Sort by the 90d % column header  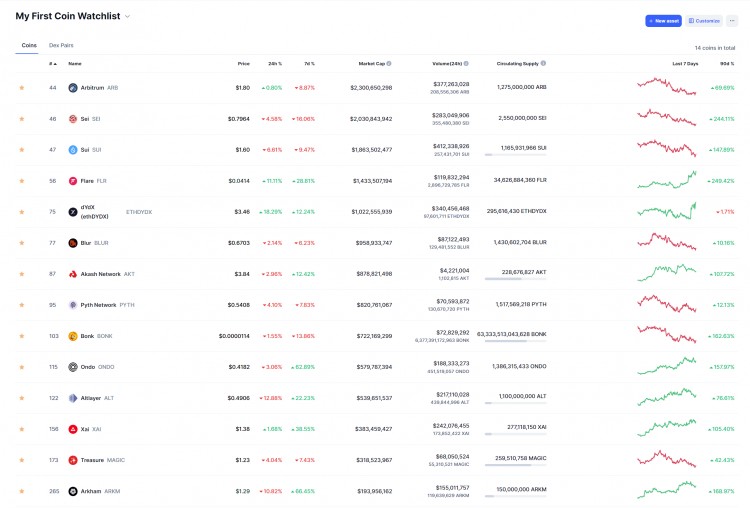(x=727, y=64)
